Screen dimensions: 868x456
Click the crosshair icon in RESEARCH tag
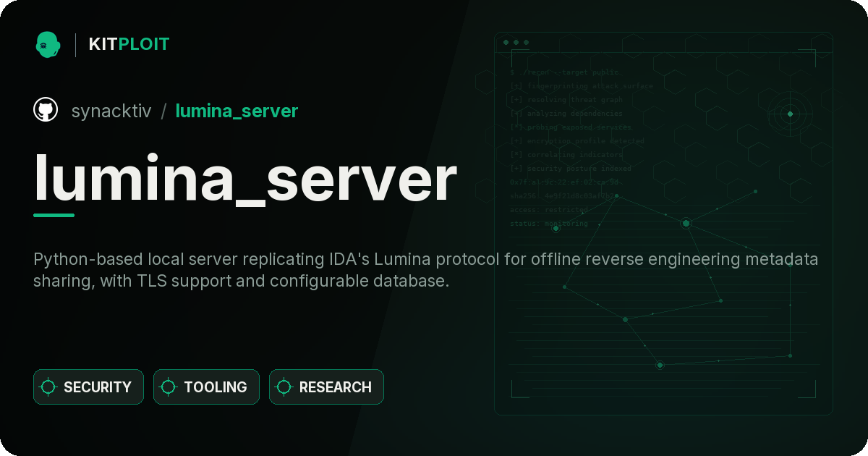click(284, 387)
